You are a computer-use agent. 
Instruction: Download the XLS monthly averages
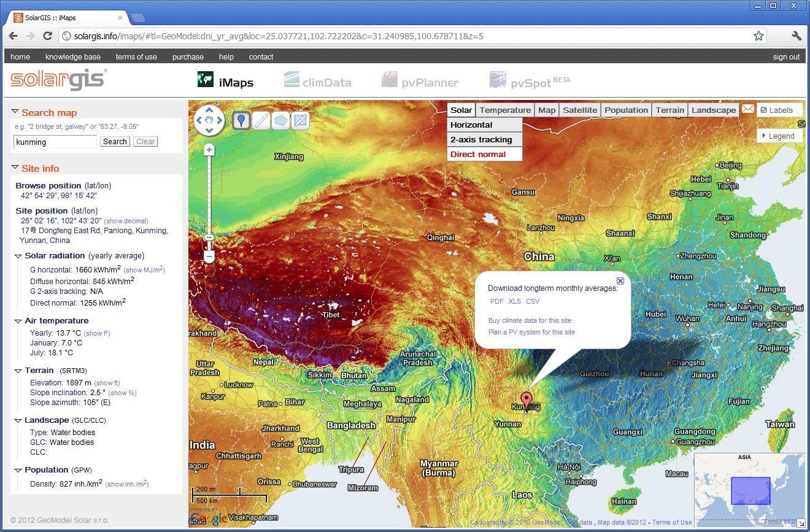click(x=514, y=301)
